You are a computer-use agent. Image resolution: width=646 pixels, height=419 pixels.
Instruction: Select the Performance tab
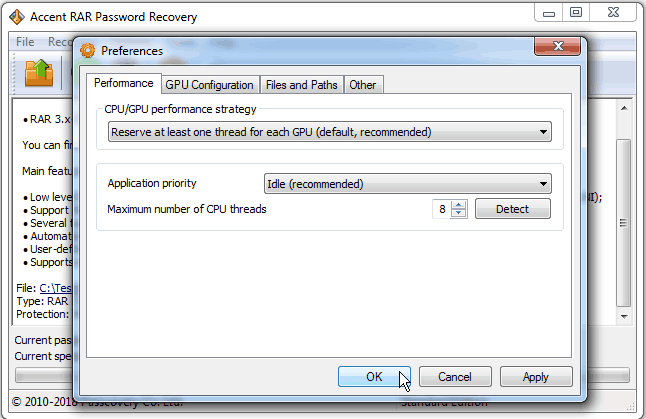pyautogui.click(x=124, y=83)
